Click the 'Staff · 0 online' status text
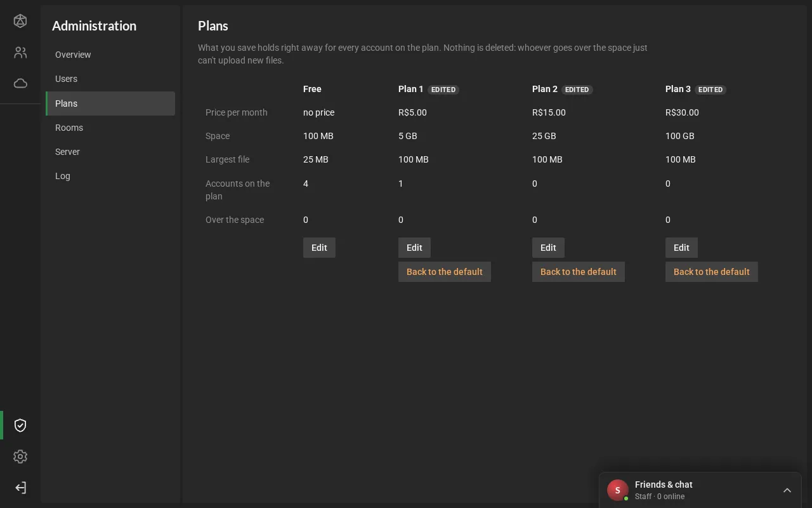Viewport: 812px width, 508px height. (660, 497)
